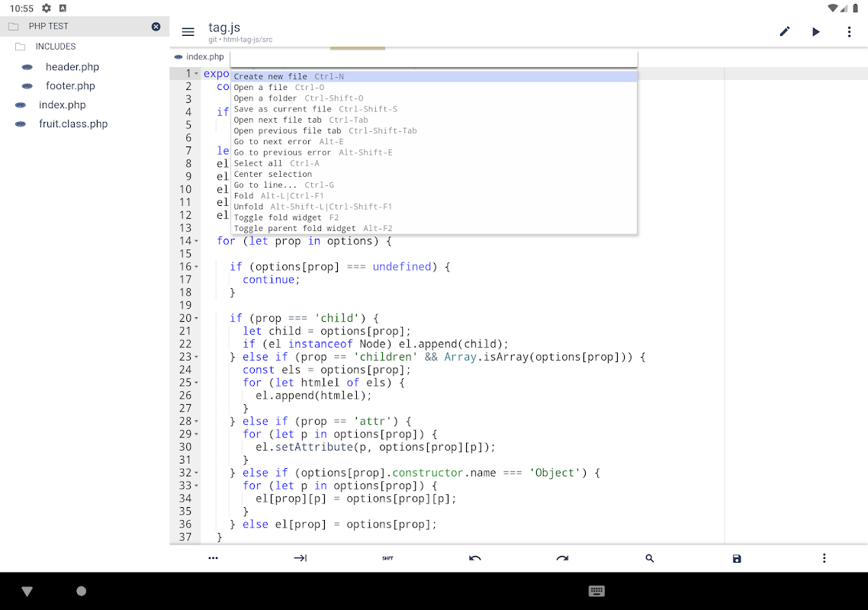Open the status bar settings gear
Image resolution: width=868 pixels, height=610 pixels.
47,8
